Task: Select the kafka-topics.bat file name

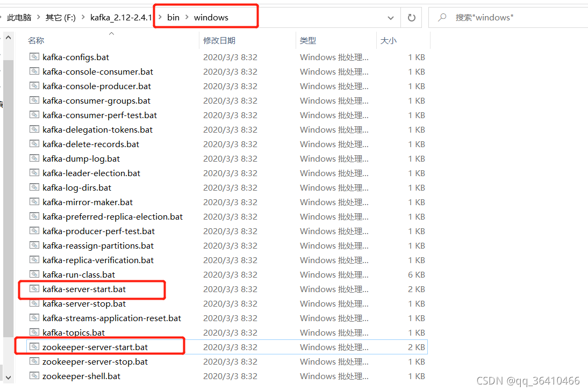Action: coord(74,332)
